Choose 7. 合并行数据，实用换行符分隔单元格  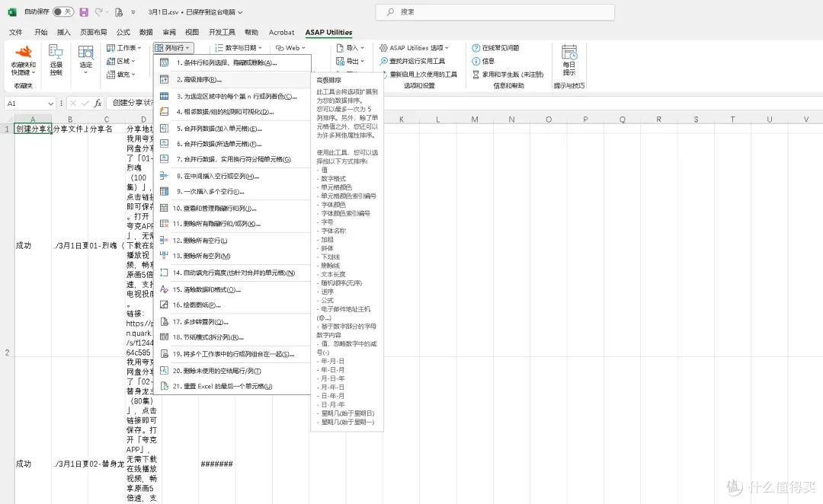tap(232, 159)
